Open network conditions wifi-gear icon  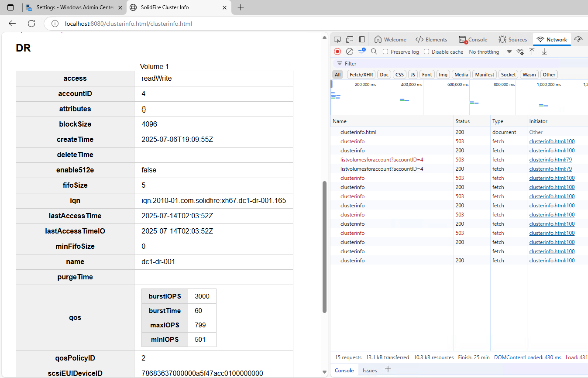point(520,52)
